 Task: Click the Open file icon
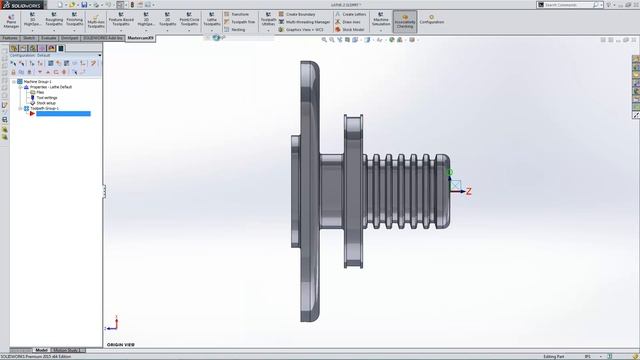pyautogui.click(x=72, y=5)
